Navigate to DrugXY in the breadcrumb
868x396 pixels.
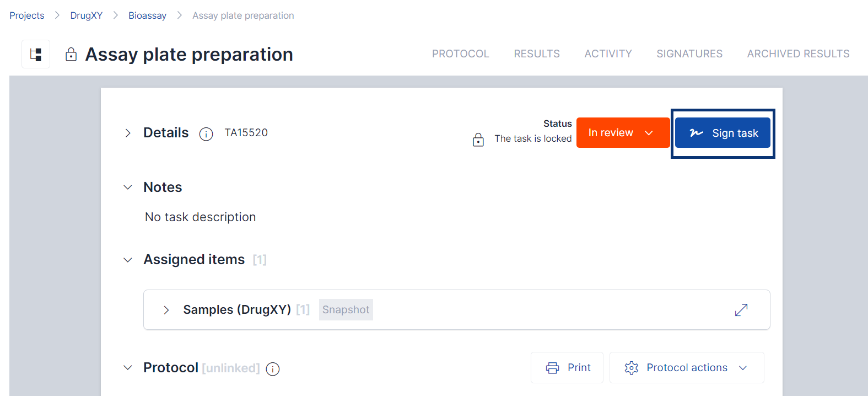(87, 15)
